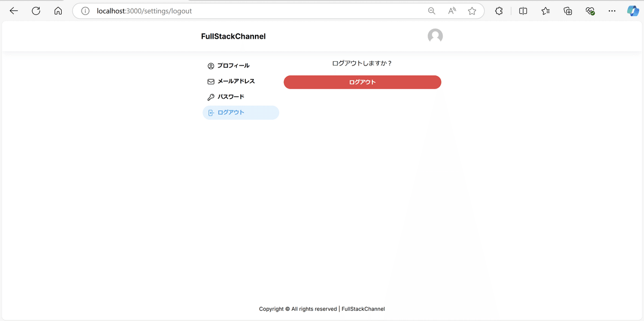Open the Settings and more ellipsis menu

(612, 11)
